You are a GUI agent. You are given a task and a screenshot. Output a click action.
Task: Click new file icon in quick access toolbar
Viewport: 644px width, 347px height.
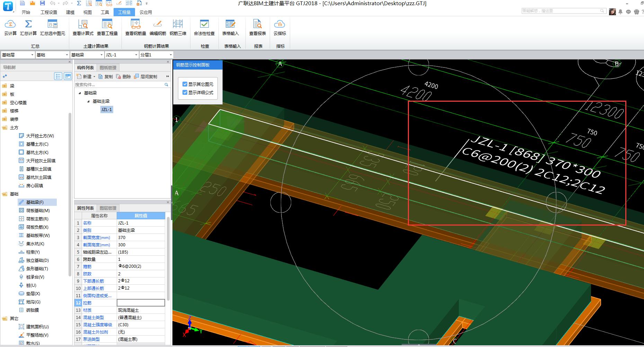click(x=23, y=3)
